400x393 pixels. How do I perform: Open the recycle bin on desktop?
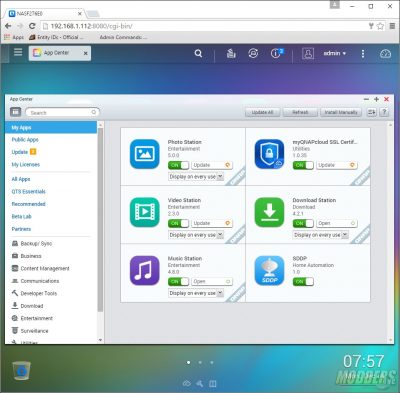[21, 371]
